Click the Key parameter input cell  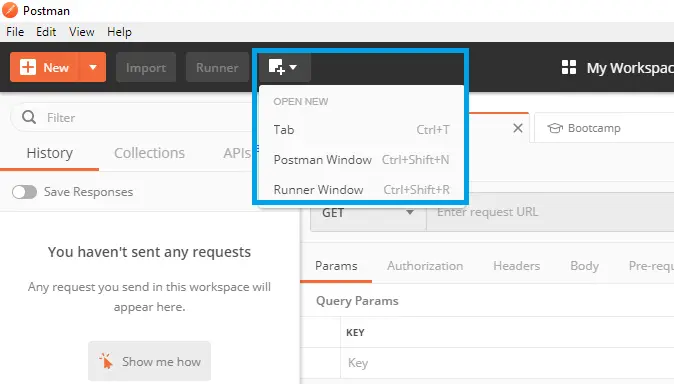[507, 363]
